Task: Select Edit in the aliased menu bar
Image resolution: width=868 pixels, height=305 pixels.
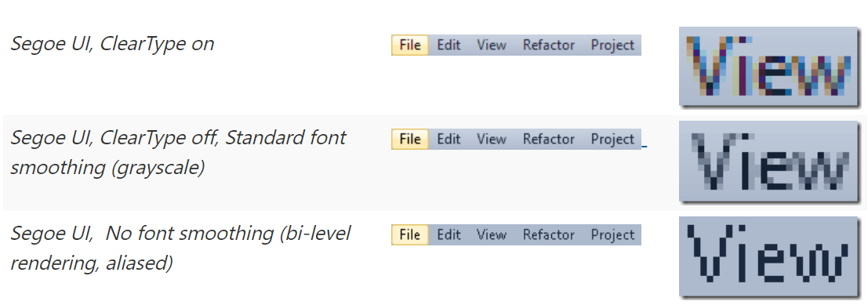Action: pos(449,234)
